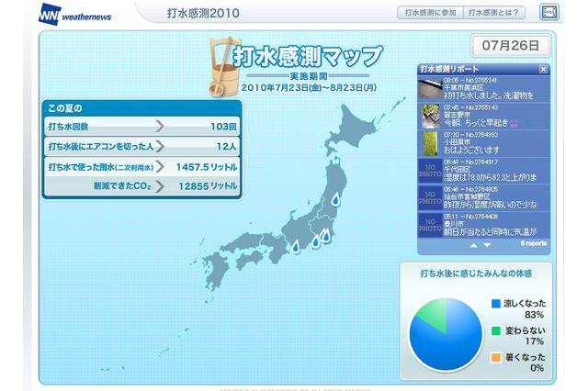Expand the 打ち水回数 row chevron
Image resolution: width=588 pixels, height=391 pixels.
tap(162, 125)
